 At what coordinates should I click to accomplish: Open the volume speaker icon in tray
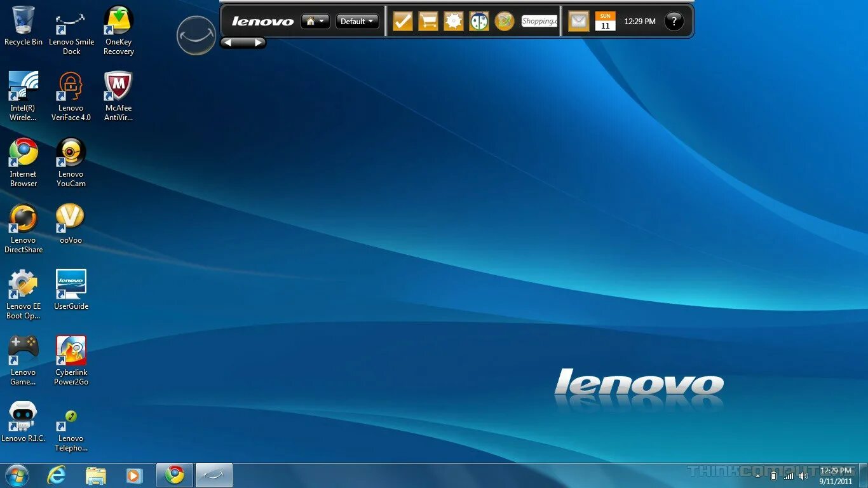coord(804,476)
